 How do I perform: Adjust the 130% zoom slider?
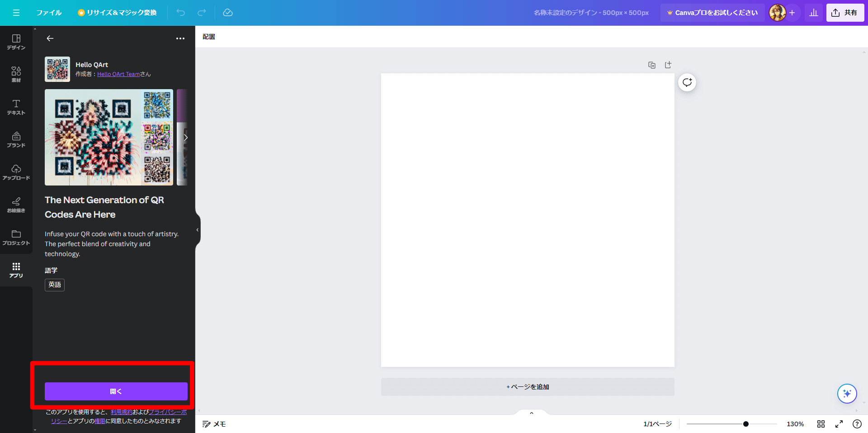745,423
